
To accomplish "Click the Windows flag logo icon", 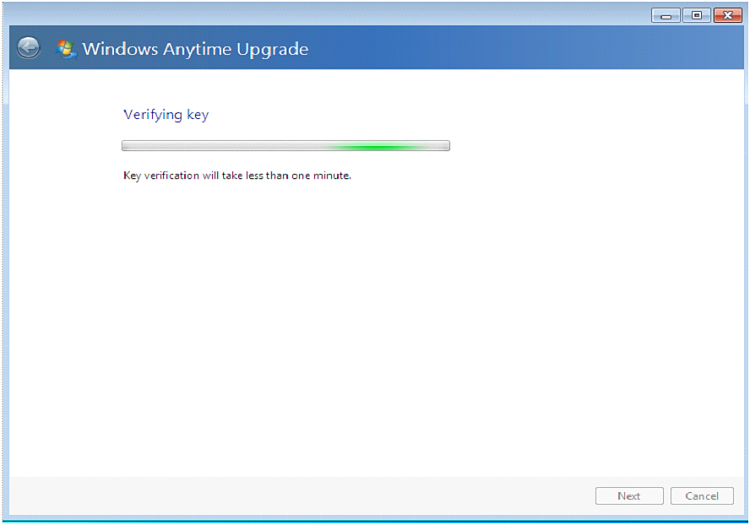I will click(66, 49).
